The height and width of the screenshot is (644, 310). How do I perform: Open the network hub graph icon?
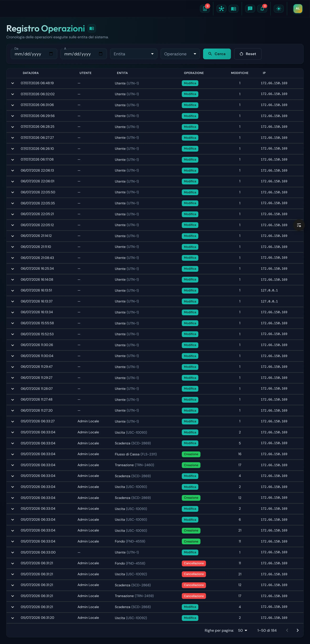221,9
